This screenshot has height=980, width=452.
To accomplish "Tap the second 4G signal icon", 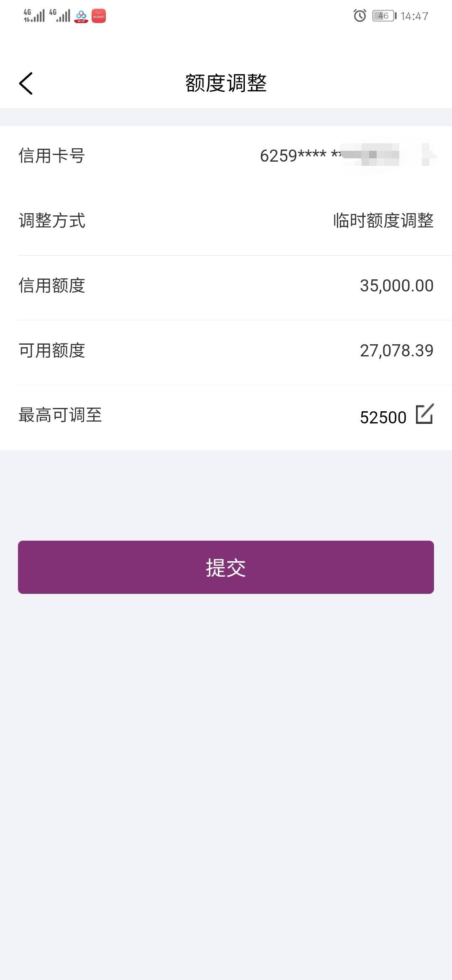I will pos(59,15).
